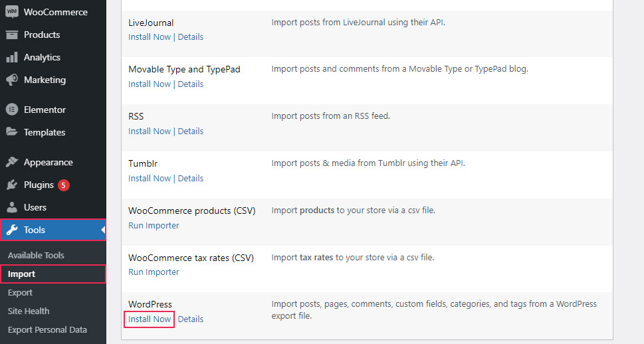Click the LiveJournal importer title
Screen dimensions: 644x344
[x=151, y=23]
